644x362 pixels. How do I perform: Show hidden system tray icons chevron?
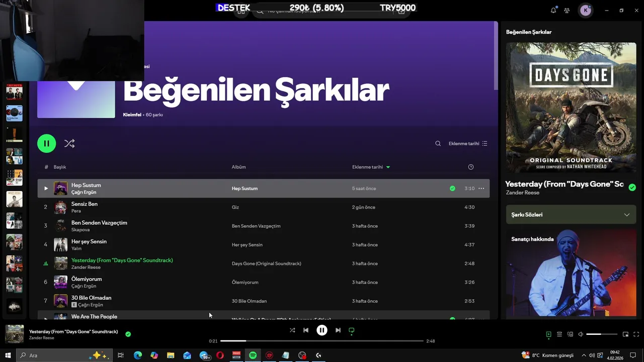pyautogui.click(x=584, y=355)
